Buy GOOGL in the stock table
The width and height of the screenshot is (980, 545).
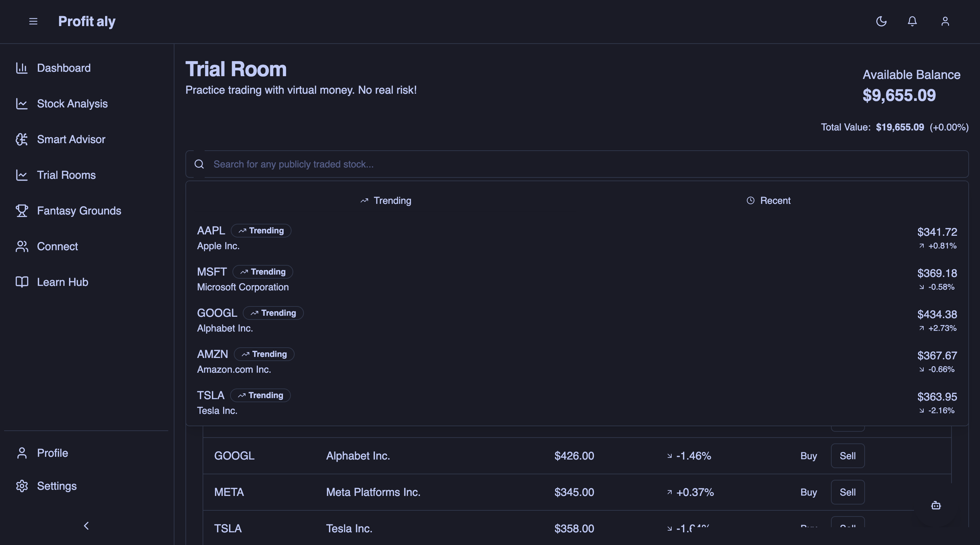click(808, 456)
